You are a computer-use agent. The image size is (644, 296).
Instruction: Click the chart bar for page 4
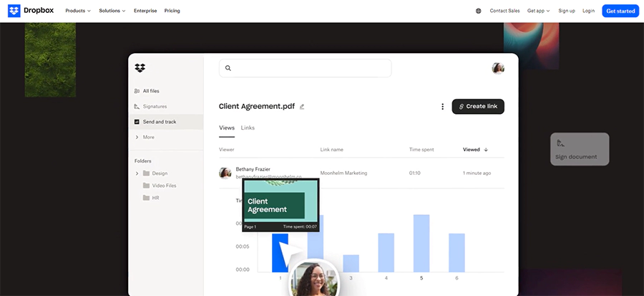[386, 253]
